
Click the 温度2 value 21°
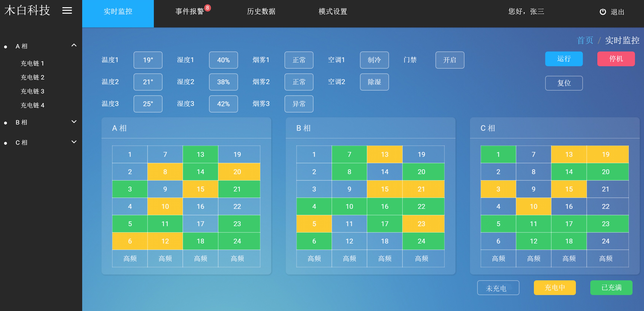(148, 82)
